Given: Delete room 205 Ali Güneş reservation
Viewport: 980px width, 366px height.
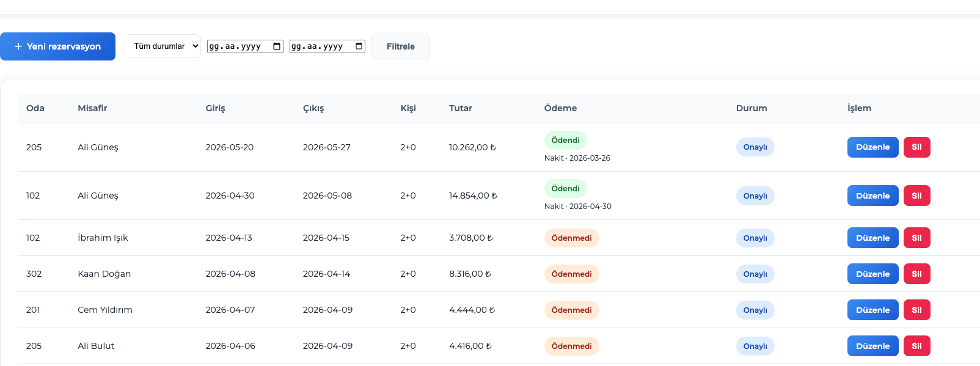Looking at the screenshot, I should (x=916, y=147).
